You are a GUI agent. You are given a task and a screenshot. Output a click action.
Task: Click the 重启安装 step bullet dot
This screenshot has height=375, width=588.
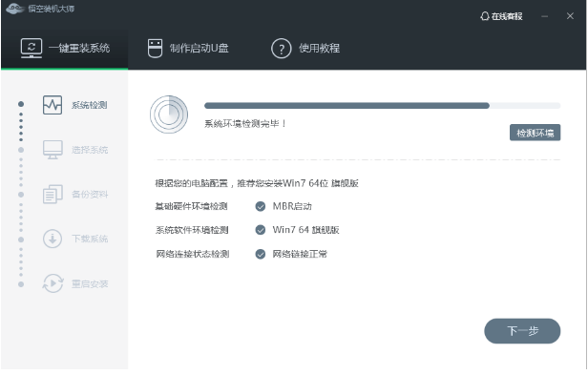(21, 284)
